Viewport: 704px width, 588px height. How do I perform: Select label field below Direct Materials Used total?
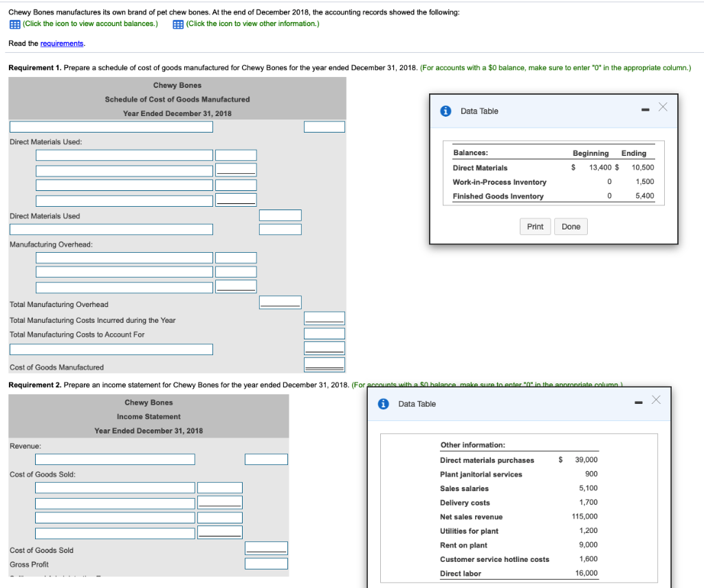click(111, 229)
